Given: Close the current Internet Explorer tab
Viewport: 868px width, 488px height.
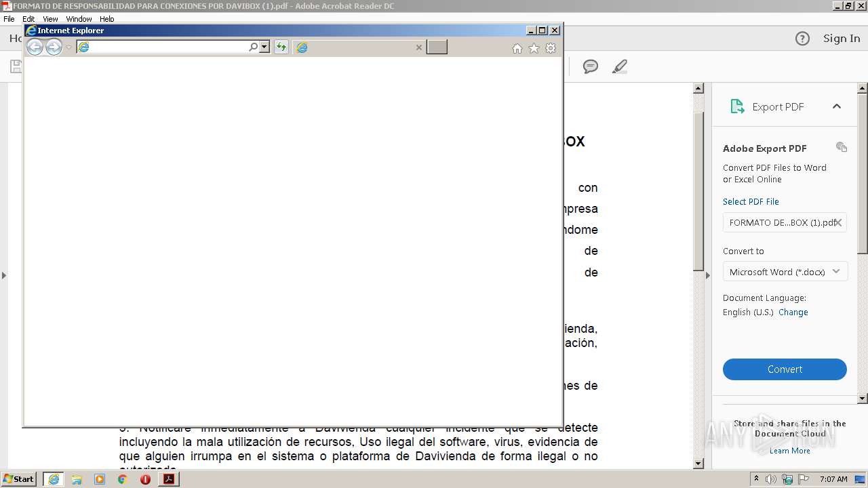Looking at the screenshot, I should point(418,47).
